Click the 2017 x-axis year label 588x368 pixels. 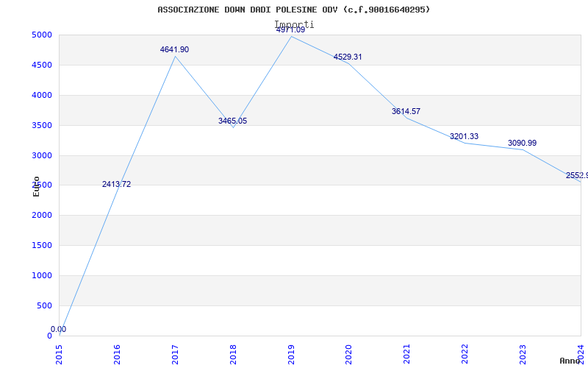pyautogui.click(x=175, y=354)
